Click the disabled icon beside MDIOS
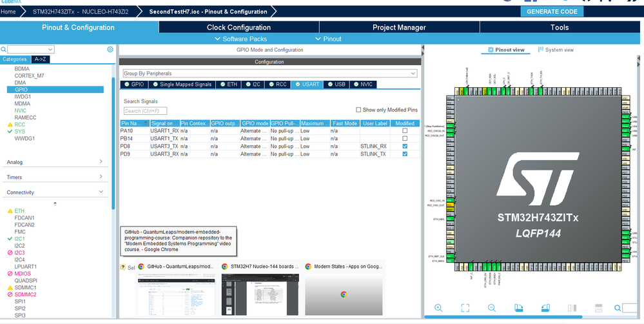 point(10,274)
